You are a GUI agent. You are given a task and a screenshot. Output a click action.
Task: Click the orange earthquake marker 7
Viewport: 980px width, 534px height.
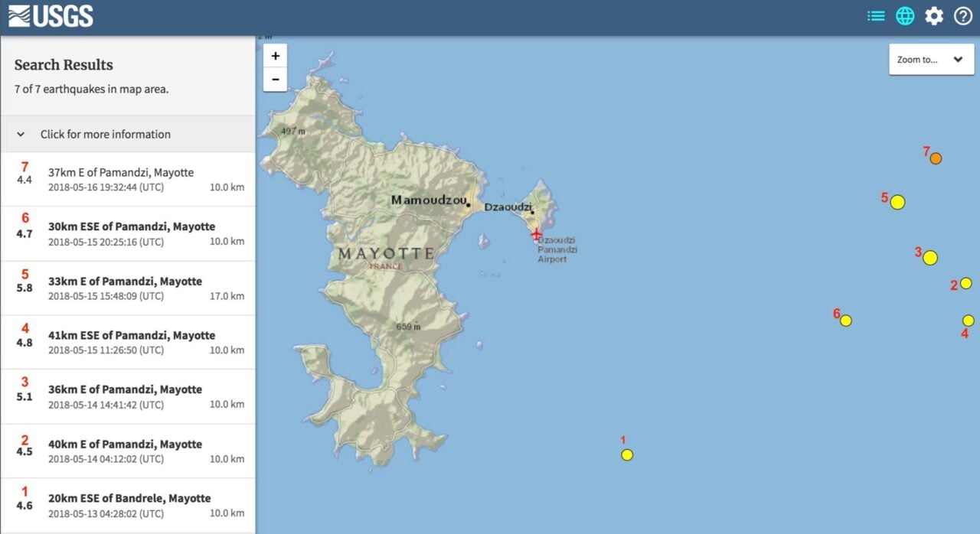click(x=936, y=158)
